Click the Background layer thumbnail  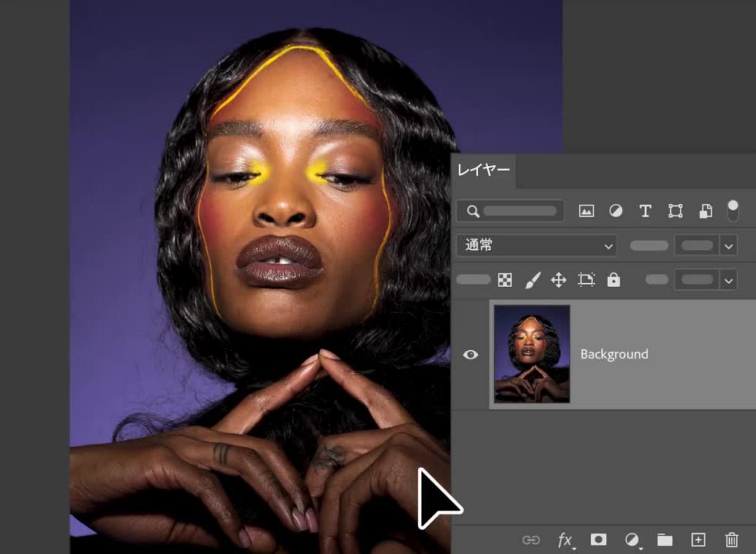point(532,354)
